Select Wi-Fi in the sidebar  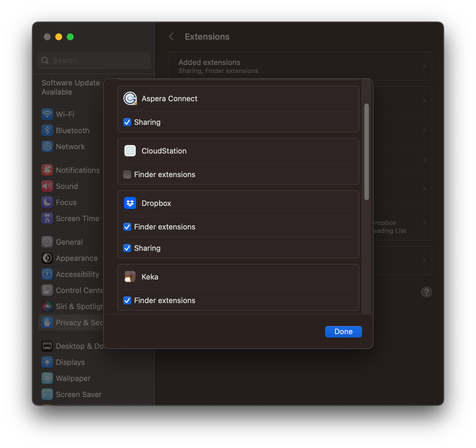tap(65, 114)
